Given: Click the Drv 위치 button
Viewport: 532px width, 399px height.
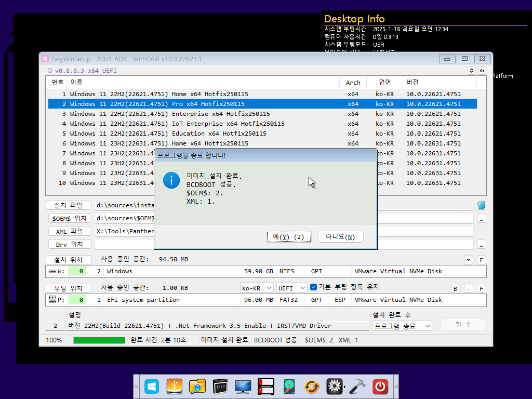Looking at the screenshot, I should [70, 244].
